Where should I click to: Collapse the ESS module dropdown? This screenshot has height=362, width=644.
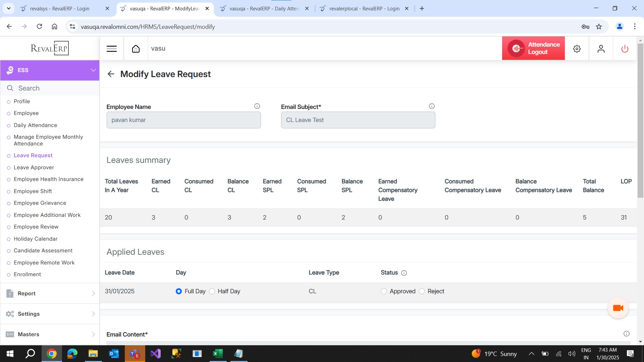click(93, 70)
